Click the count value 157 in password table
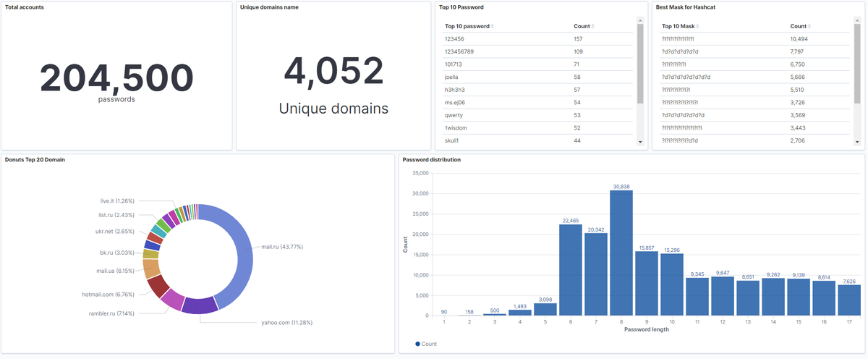 578,38
